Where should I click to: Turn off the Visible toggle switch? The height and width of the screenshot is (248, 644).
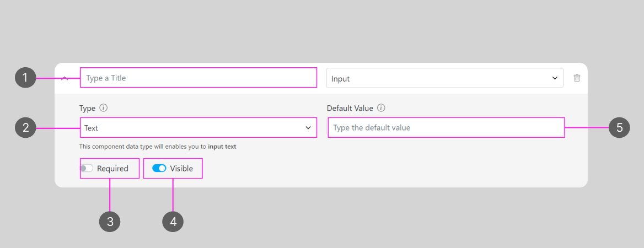pos(159,169)
